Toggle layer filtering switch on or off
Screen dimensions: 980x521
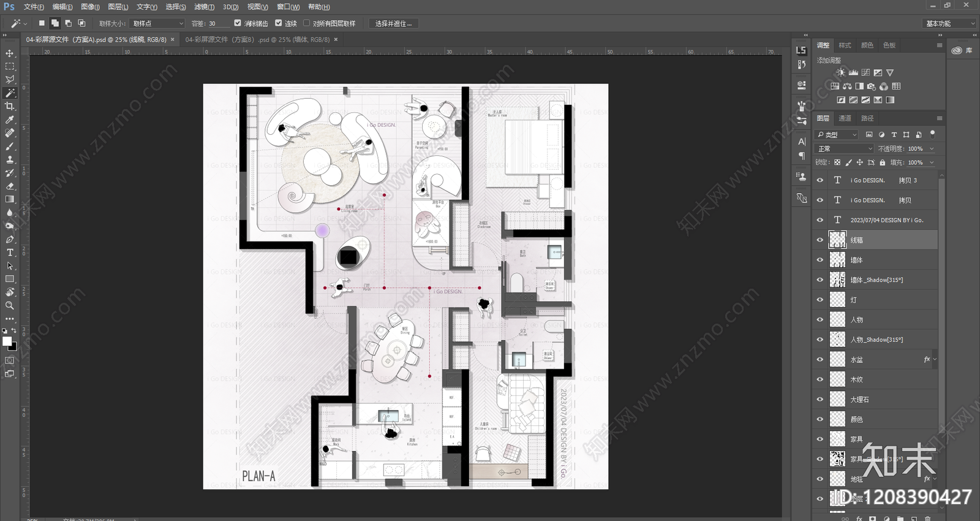[933, 134]
